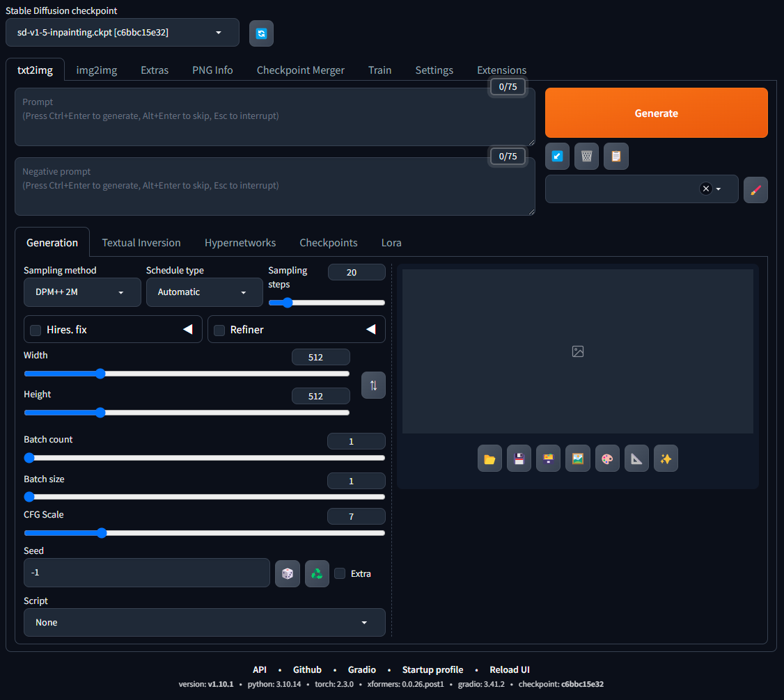
Task: Select the Generation tab
Action: [x=52, y=243]
